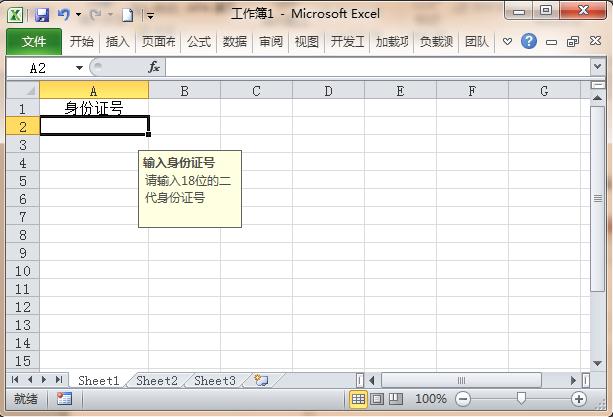Click the macro recording icon in status bar
Screen dimensions: 613x417
pos(64,399)
